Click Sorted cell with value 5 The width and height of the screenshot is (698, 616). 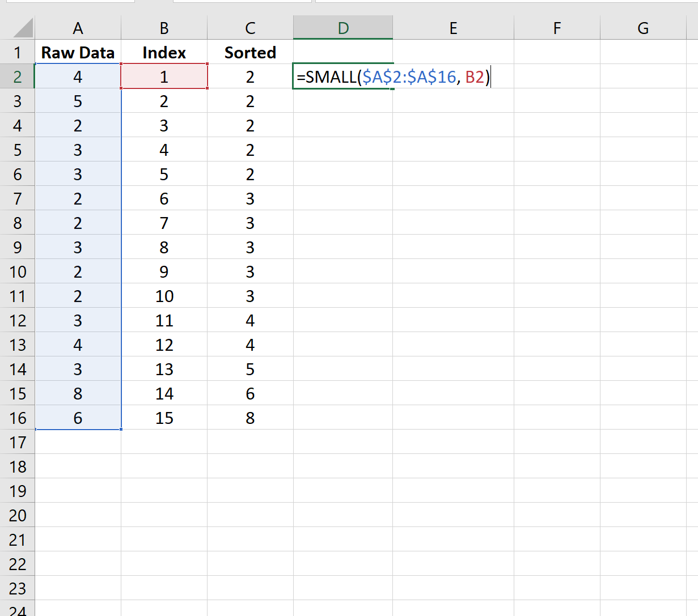[250, 369]
